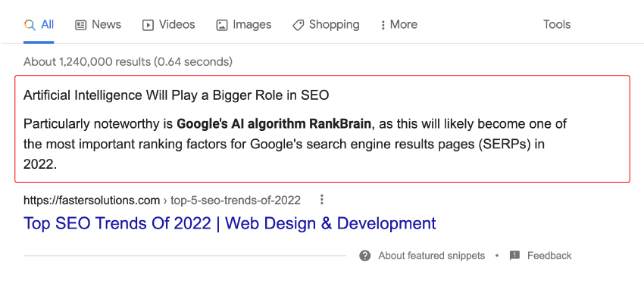Image resolution: width=644 pixels, height=283 pixels.
Task: Switch to the Shopping tab
Action: 326,25
